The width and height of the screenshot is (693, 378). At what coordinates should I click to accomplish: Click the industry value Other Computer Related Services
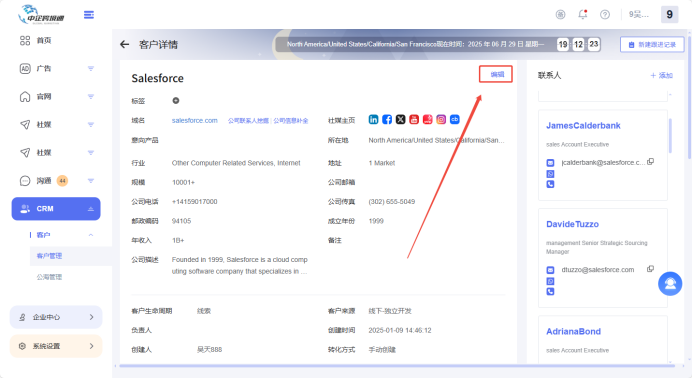236,163
